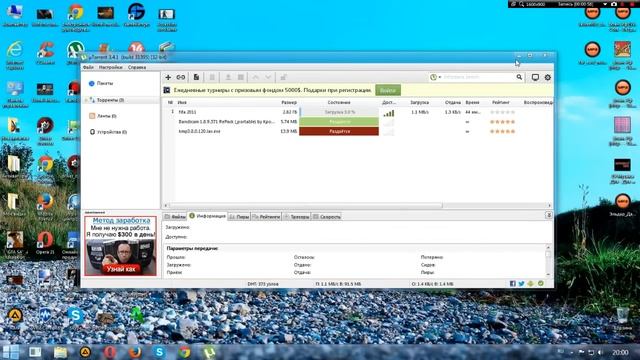Click the fifa 2011 download progress bar
Screen dimensions: 640x360
coord(339,112)
